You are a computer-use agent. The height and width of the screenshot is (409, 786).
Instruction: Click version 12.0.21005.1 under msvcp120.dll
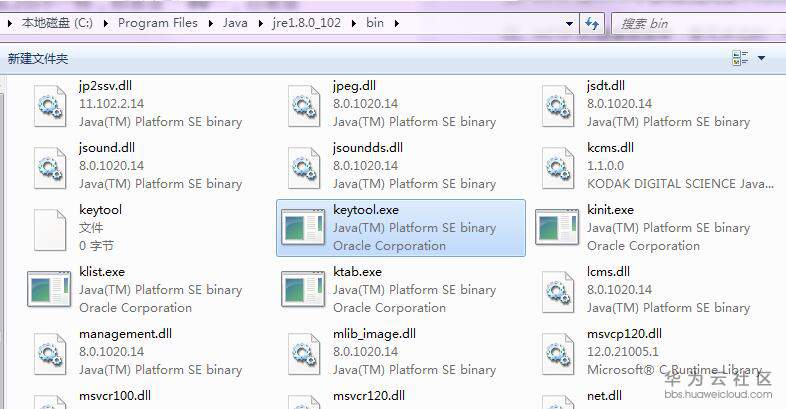tap(623, 352)
